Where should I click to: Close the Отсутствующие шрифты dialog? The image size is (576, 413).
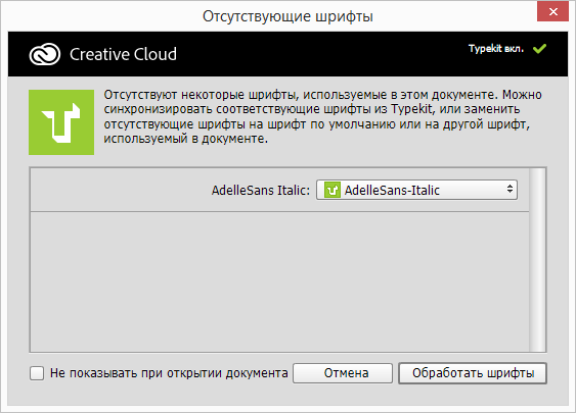coord(553,11)
